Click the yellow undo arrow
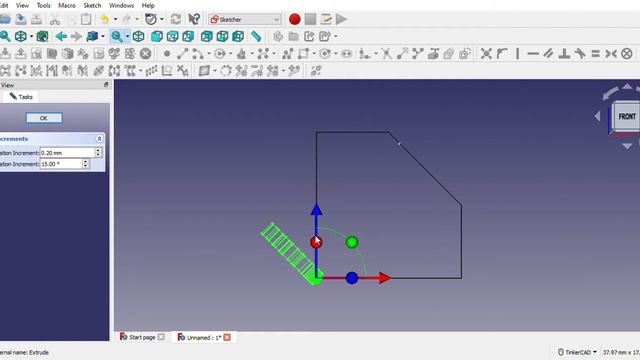 (x=105, y=19)
